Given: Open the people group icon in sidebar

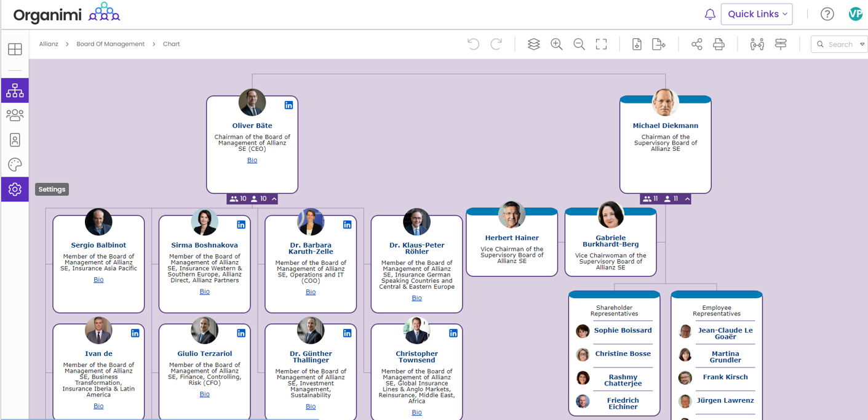Looking at the screenshot, I should [x=15, y=115].
